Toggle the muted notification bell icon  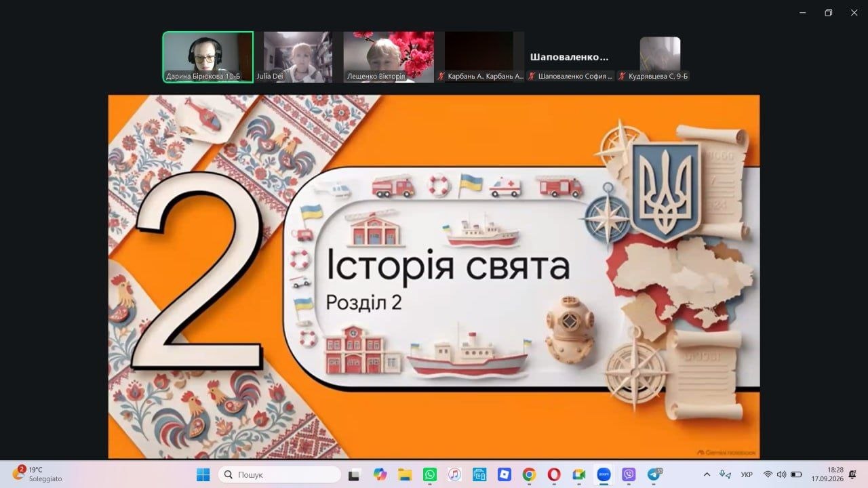852,474
